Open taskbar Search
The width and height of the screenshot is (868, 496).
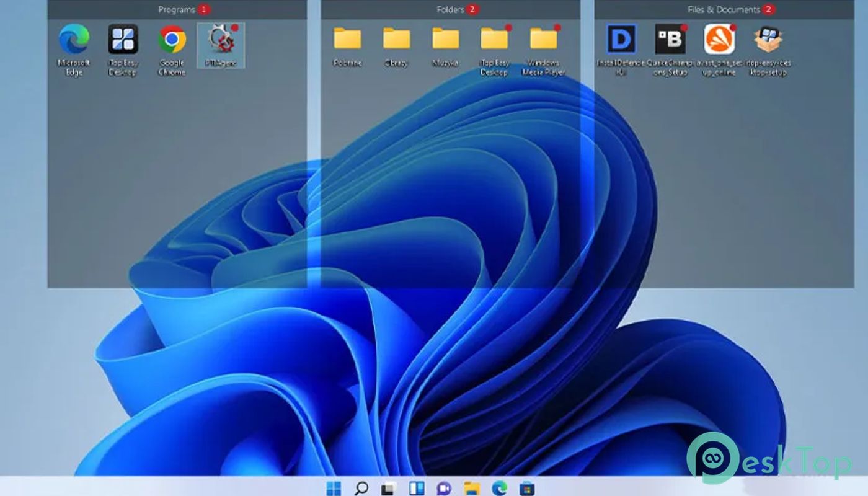[x=361, y=488]
